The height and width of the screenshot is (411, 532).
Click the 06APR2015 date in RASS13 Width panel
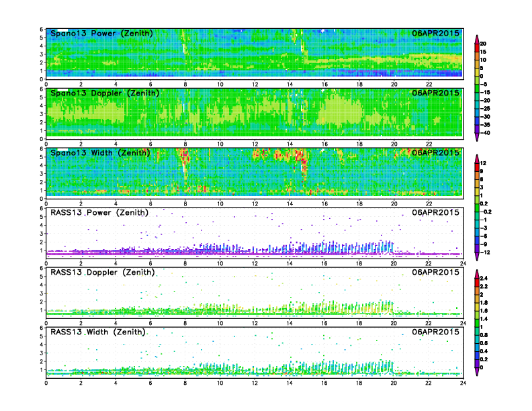(435, 332)
